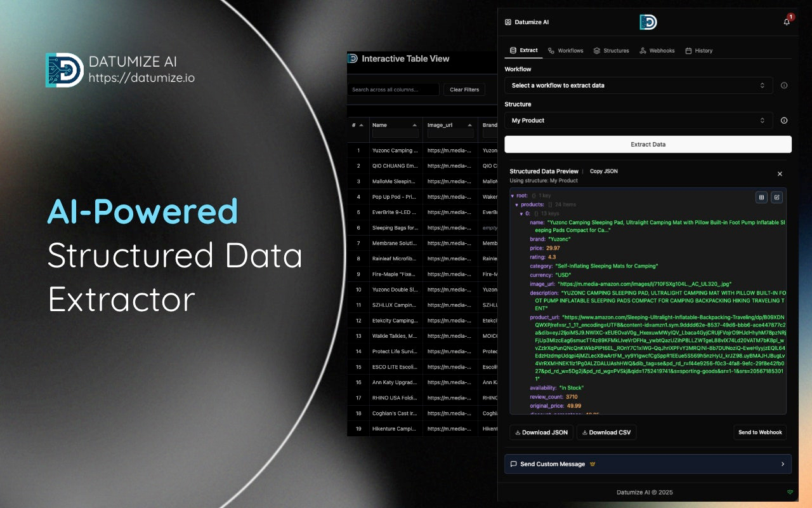Collapse the root node in JSON tree
812x508 pixels.
[513, 196]
